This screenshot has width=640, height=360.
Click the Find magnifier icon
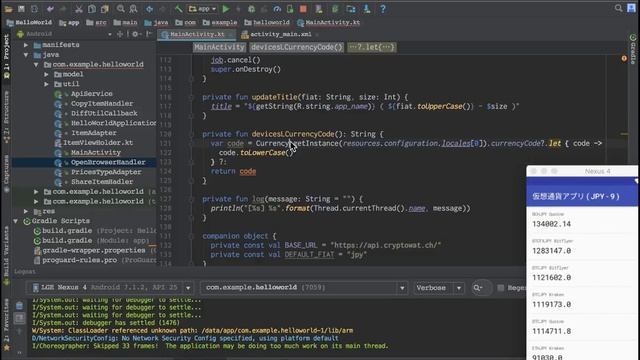(x=120, y=9)
